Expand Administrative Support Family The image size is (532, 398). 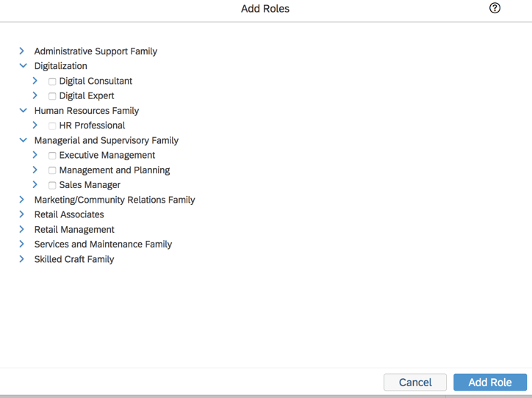tap(22, 51)
